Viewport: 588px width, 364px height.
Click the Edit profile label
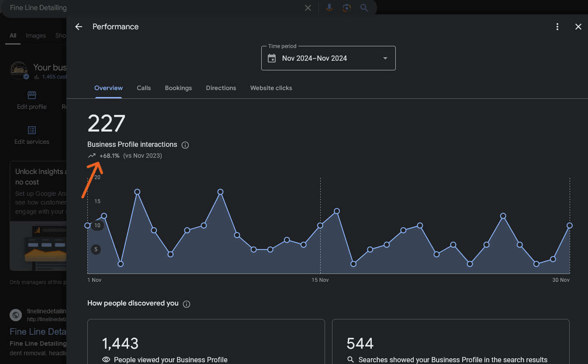click(32, 107)
